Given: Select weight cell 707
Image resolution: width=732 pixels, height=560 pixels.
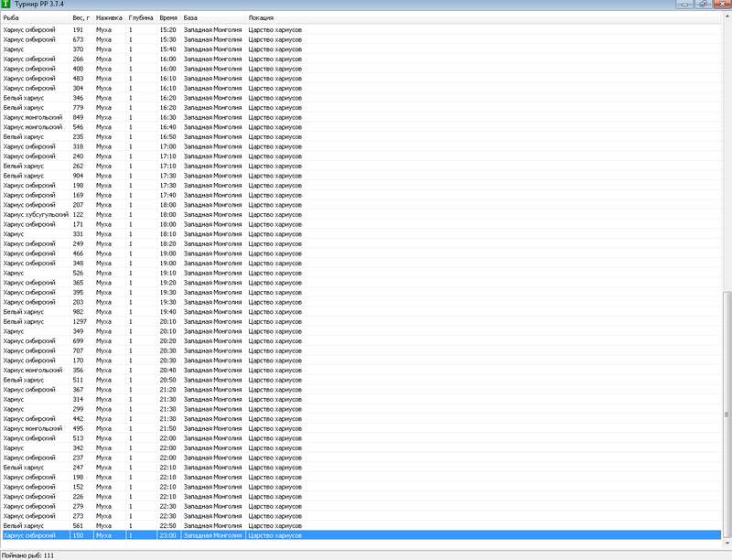Looking at the screenshot, I should click(x=78, y=351).
